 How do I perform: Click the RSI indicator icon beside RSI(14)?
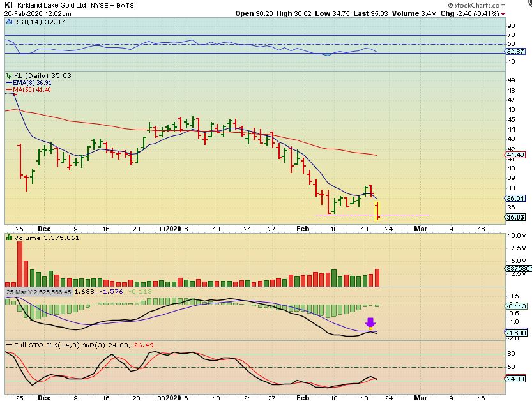10,22
